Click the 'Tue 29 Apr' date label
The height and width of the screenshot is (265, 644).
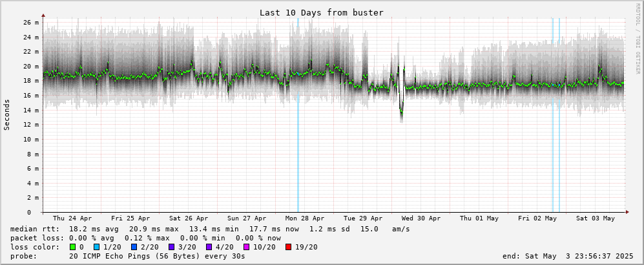(x=363, y=218)
